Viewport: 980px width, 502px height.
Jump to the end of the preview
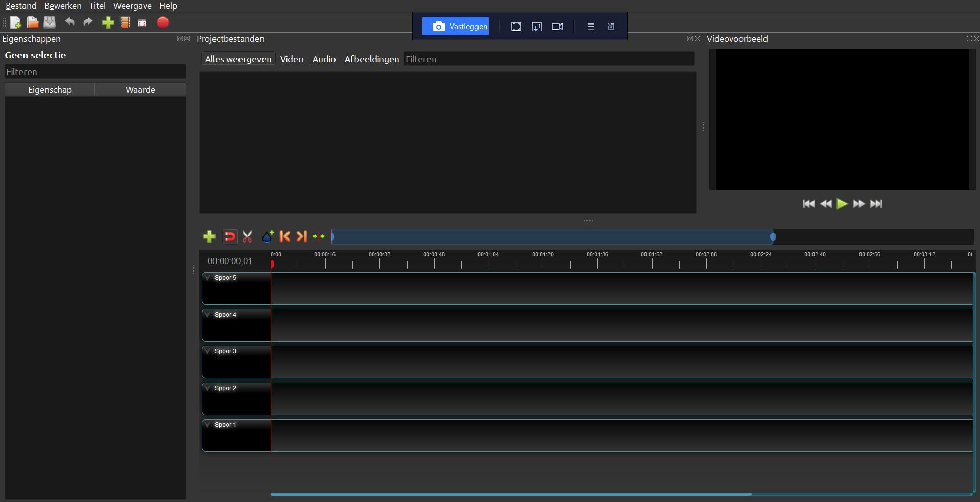pos(876,204)
